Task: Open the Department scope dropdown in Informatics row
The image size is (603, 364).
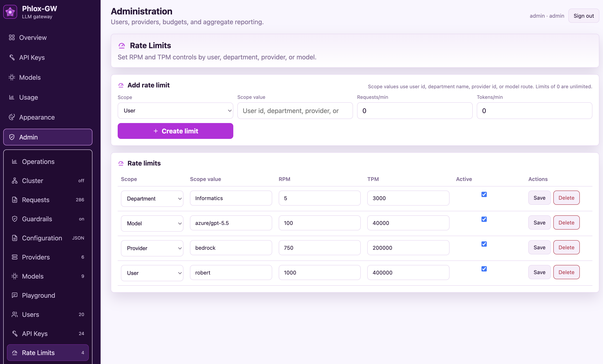Action: 152,198
